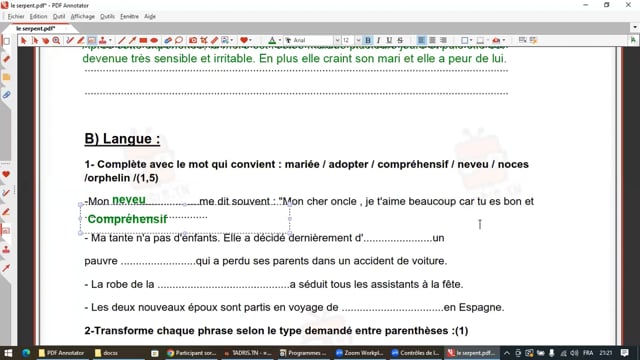Open the Fichier menu
640x360 pixels.
(16, 16)
